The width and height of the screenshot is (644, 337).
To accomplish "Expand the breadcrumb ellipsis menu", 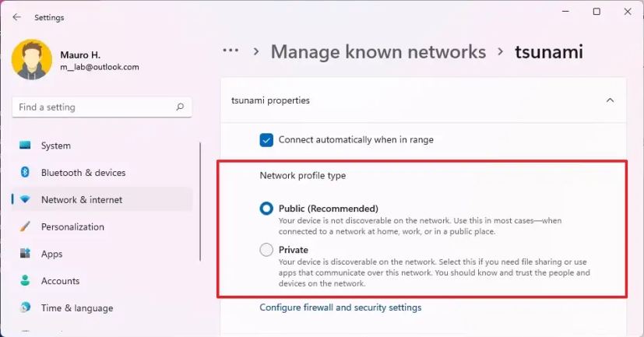I will click(x=231, y=51).
